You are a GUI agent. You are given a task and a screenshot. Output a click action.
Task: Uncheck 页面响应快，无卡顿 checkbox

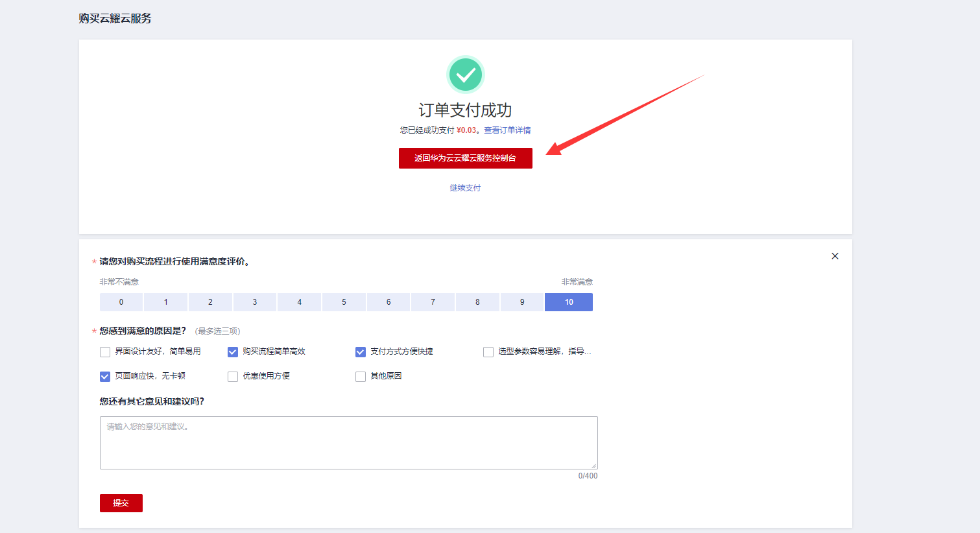pos(105,377)
